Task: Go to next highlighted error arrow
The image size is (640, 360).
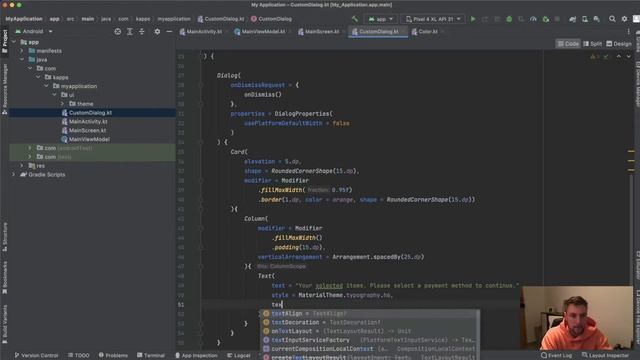Action: 629,56
